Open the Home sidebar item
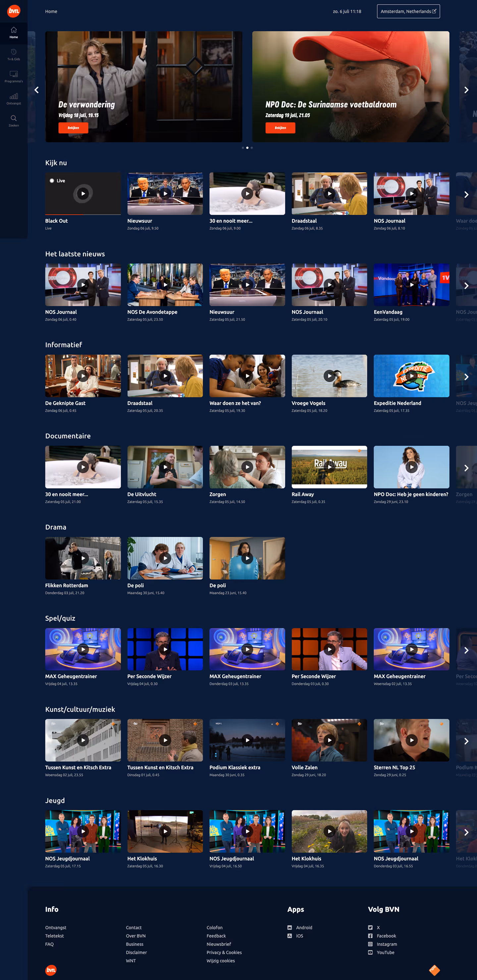 tap(14, 33)
